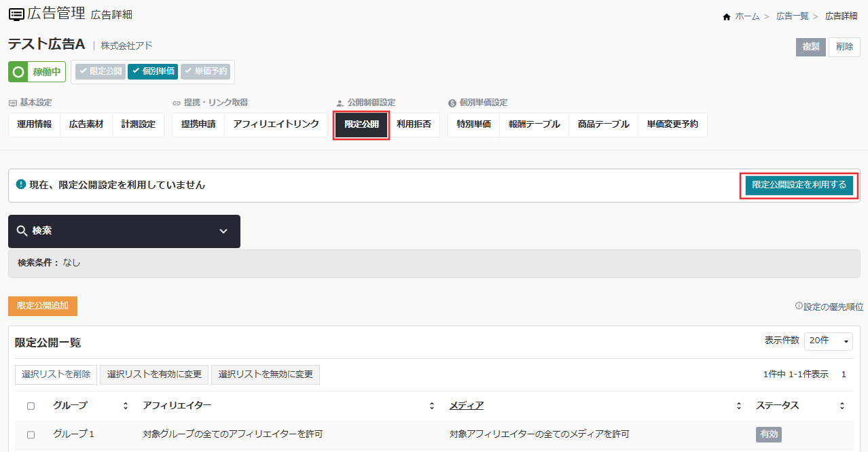
Task: Sort the グループ column with its arrows
Action: [125, 406]
